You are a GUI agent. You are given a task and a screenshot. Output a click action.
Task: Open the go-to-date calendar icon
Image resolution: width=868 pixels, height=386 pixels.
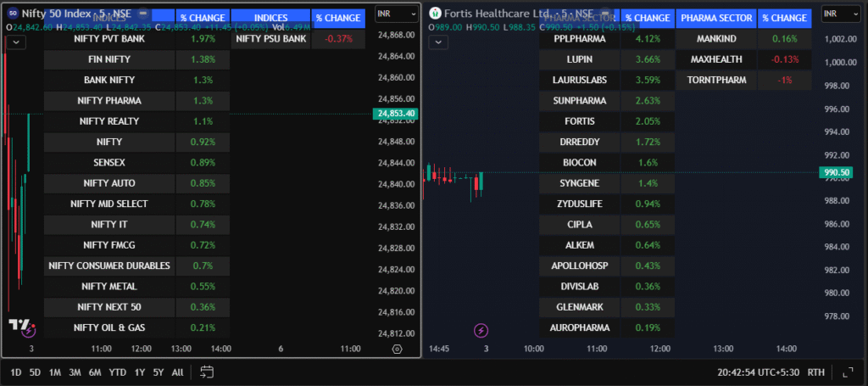click(x=207, y=372)
